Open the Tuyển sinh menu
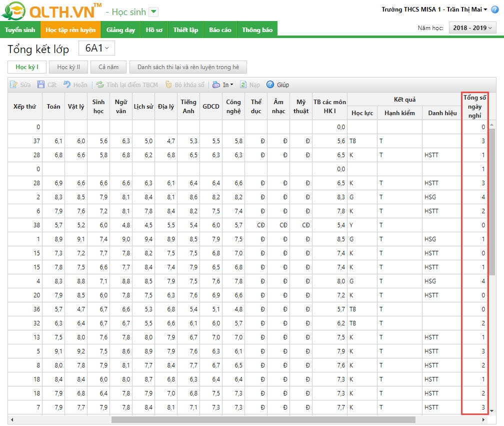 tap(20, 30)
